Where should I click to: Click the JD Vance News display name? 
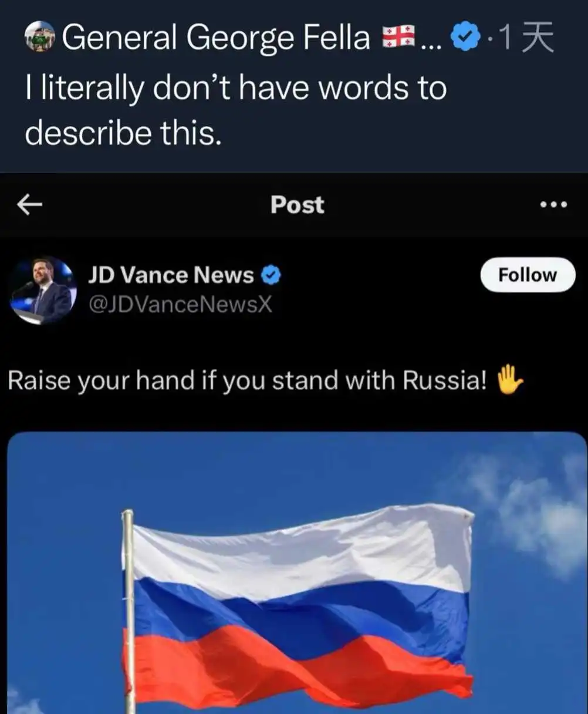point(171,275)
